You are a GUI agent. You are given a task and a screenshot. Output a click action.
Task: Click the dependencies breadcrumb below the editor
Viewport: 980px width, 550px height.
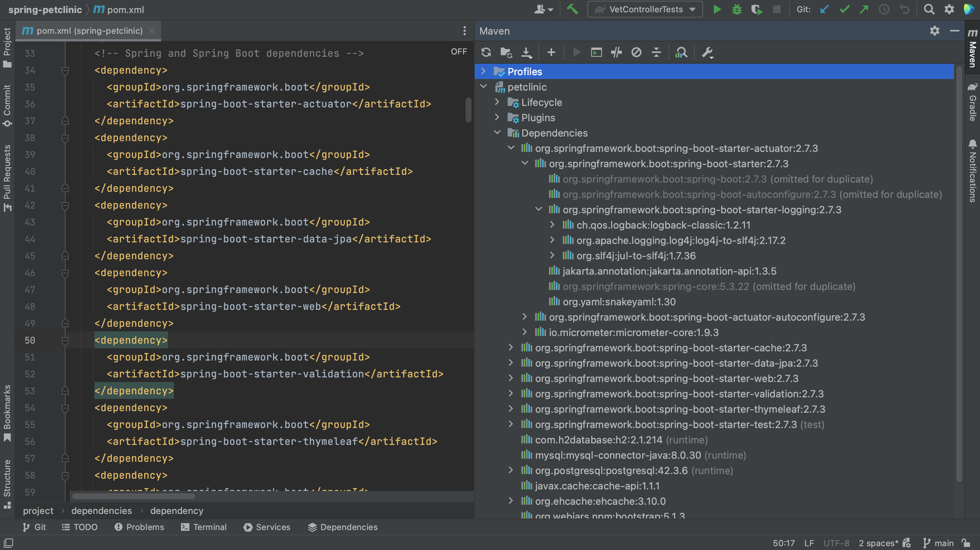click(101, 510)
